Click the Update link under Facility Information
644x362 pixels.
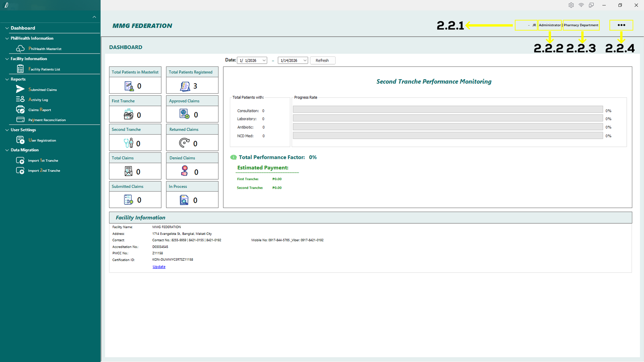point(159,267)
